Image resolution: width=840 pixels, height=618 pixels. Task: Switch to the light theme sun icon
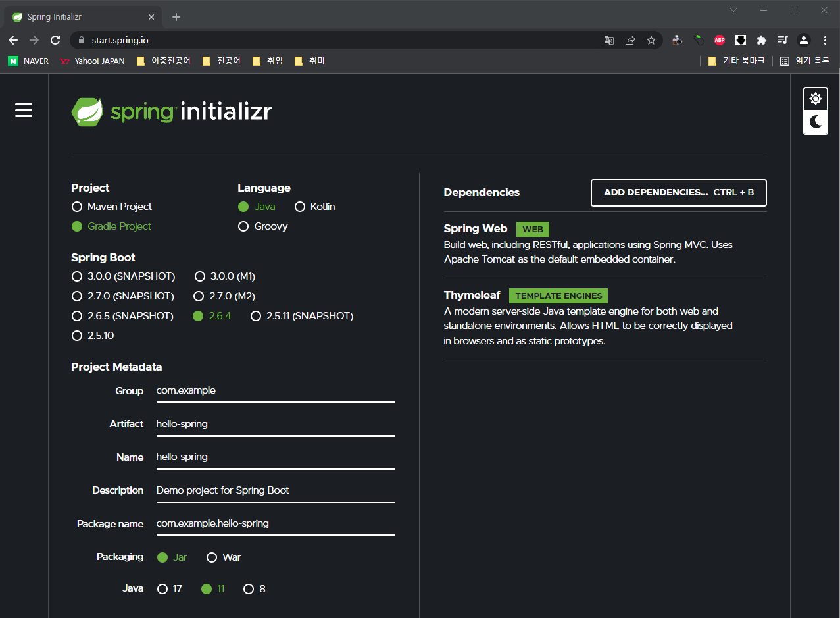point(816,99)
